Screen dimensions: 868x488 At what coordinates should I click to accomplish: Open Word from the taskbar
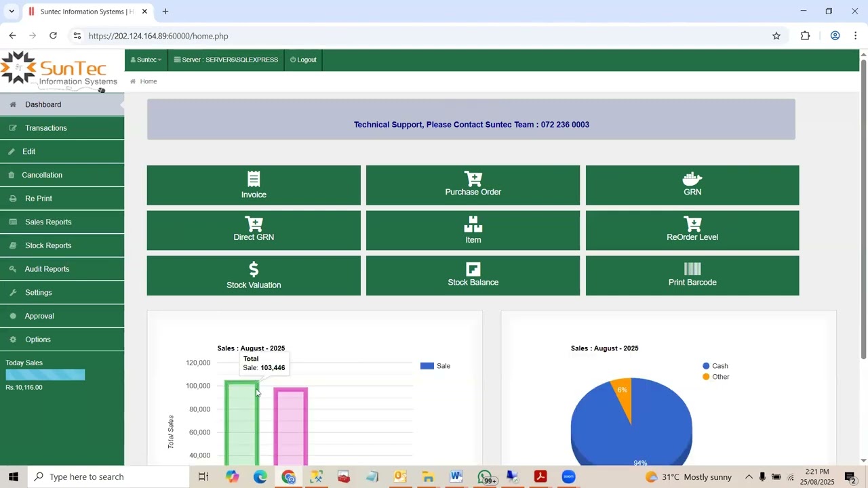456,477
